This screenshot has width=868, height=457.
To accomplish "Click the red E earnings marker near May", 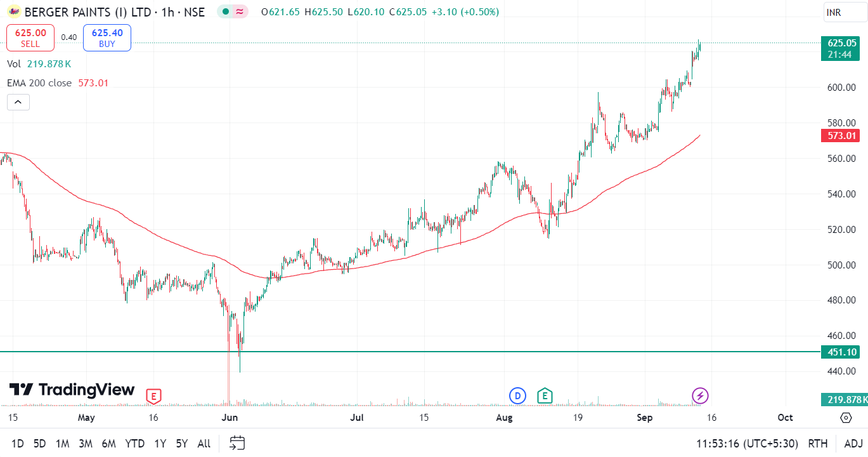I will click(153, 397).
